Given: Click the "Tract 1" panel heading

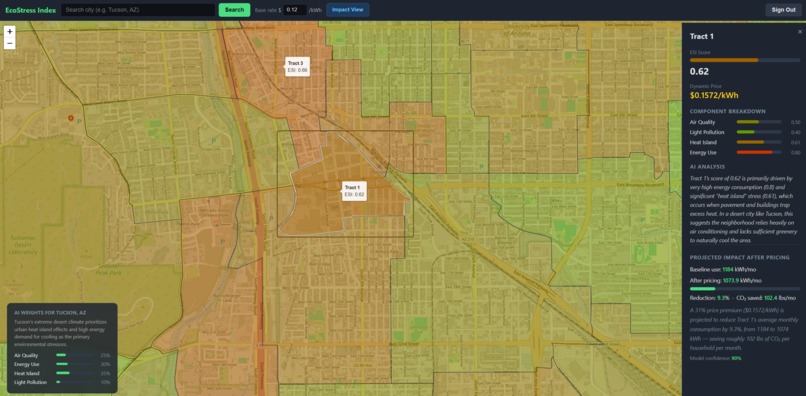Looking at the screenshot, I should [702, 37].
